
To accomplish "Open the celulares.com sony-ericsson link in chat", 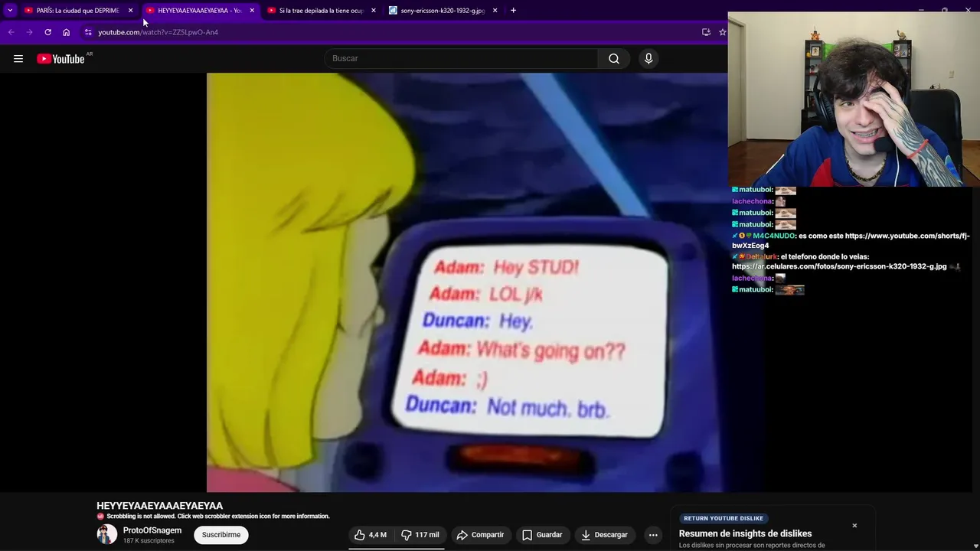I will pyautogui.click(x=839, y=266).
